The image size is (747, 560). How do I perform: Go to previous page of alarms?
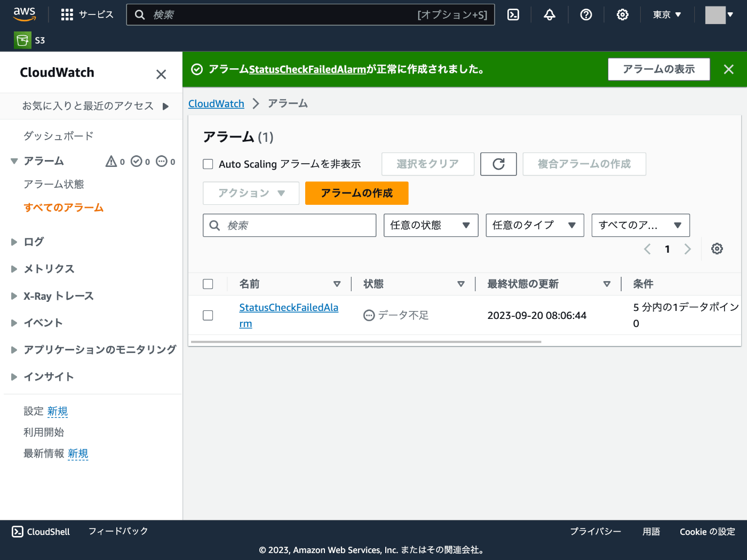(x=647, y=249)
